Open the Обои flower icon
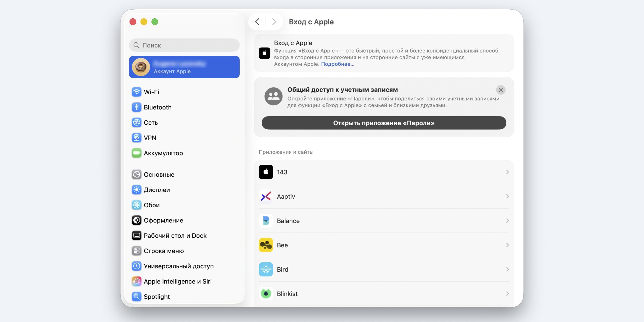This screenshot has height=322, width=644. [137, 205]
